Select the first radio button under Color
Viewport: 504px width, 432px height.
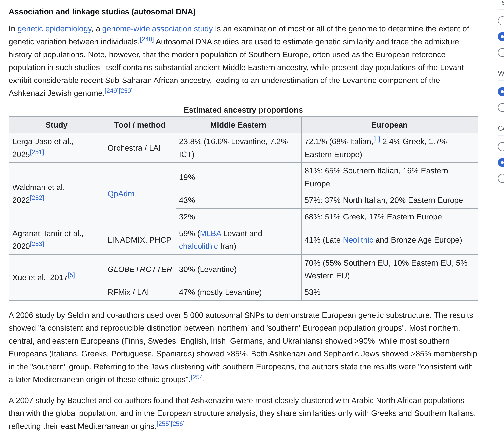tap(502, 147)
